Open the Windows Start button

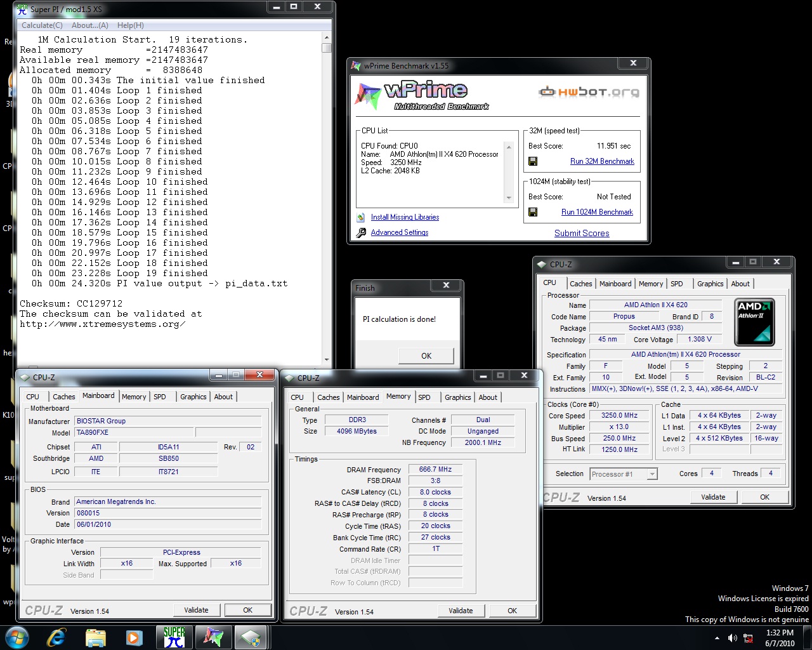17,637
